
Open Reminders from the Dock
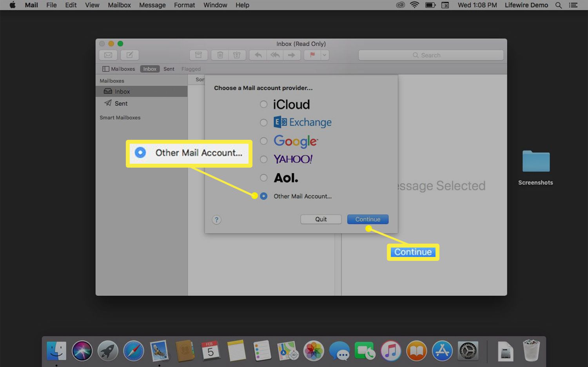tap(262, 351)
